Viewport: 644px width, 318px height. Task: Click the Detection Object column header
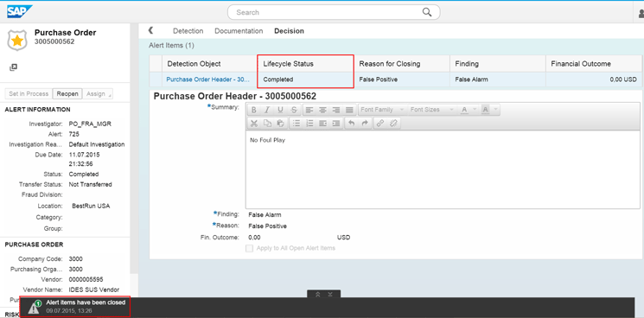point(209,64)
